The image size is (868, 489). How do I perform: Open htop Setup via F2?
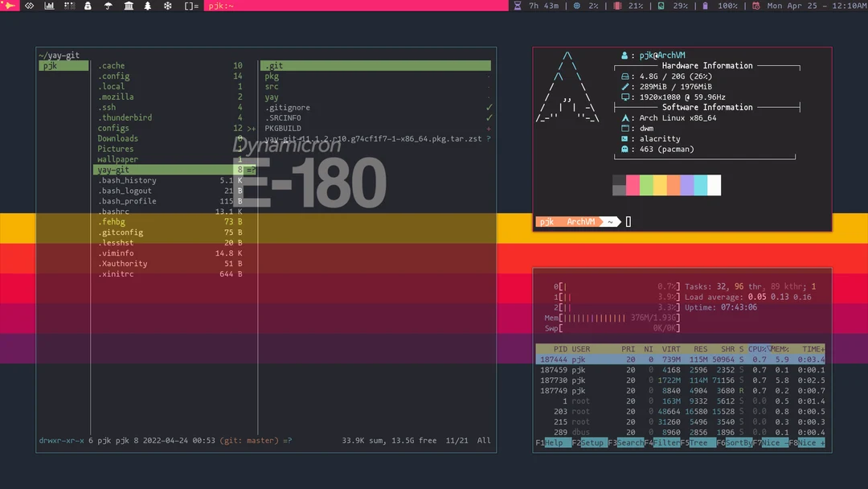(x=592, y=442)
